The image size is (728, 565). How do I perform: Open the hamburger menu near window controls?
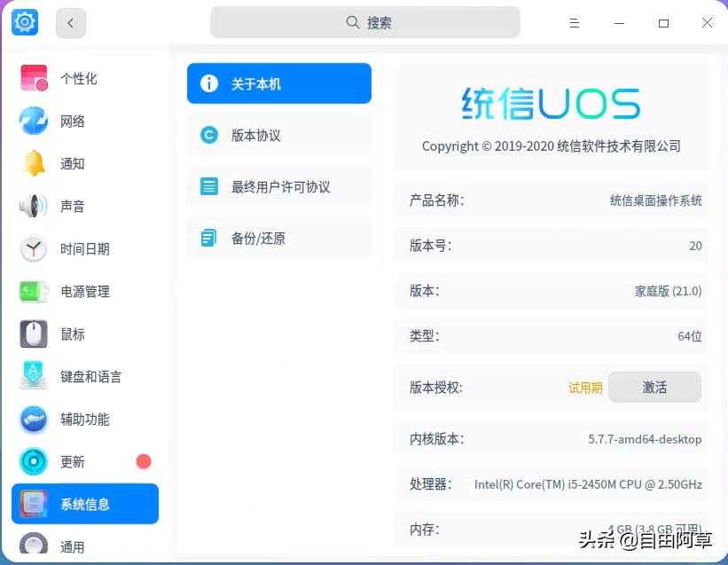click(x=575, y=22)
